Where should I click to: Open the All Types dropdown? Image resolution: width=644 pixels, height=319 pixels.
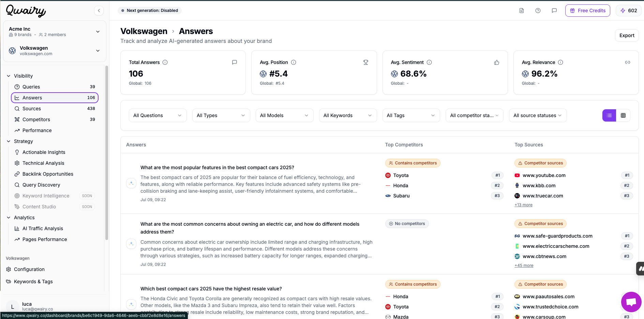pos(221,115)
